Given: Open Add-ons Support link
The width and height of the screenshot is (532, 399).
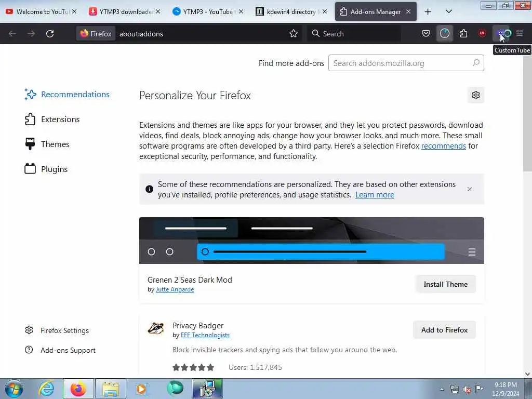Looking at the screenshot, I should [60, 350].
